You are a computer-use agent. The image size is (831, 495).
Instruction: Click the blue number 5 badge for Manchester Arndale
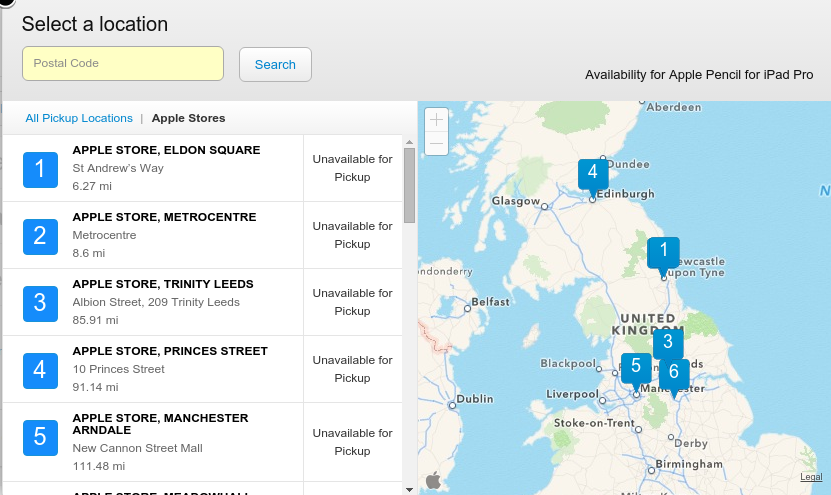40,438
